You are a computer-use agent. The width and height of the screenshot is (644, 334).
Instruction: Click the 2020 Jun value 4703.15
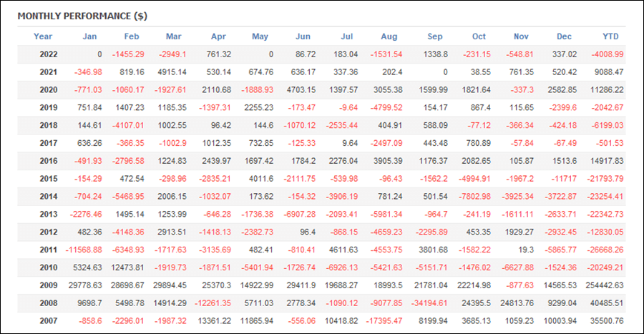pyautogui.click(x=301, y=90)
